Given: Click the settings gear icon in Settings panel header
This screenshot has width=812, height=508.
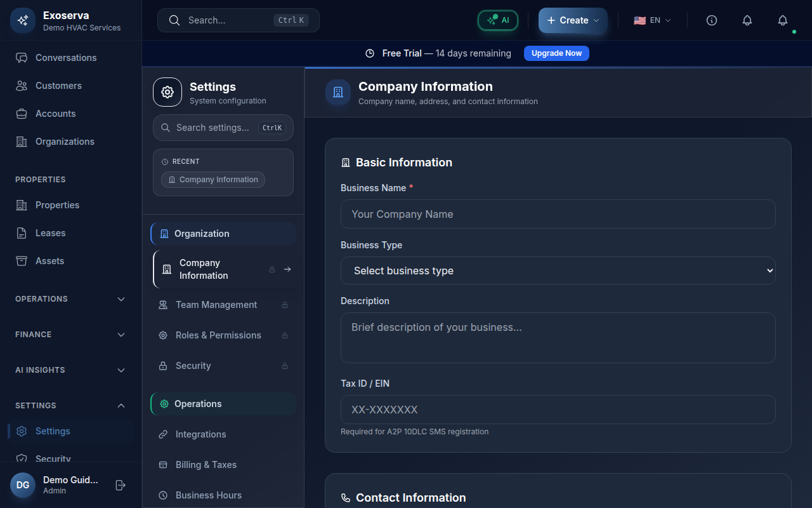Looking at the screenshot, I should pyautogui.click(x=167, y=92).
